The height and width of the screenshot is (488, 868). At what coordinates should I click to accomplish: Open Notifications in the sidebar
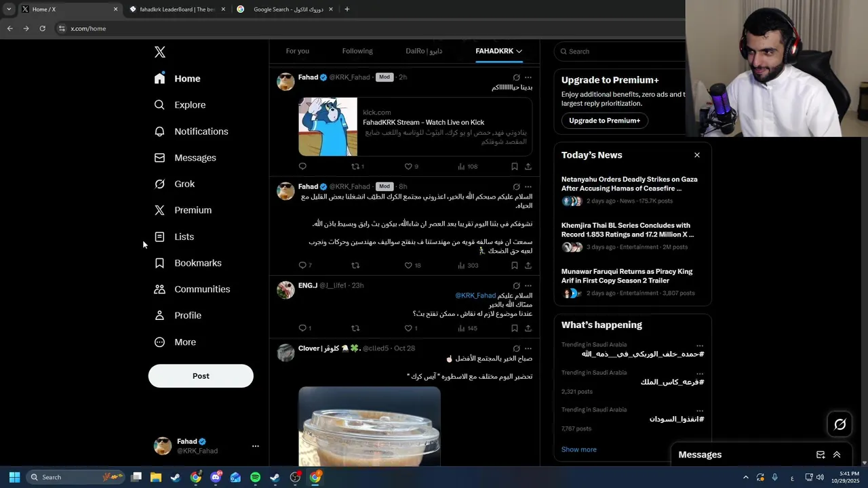coord(191,131)
